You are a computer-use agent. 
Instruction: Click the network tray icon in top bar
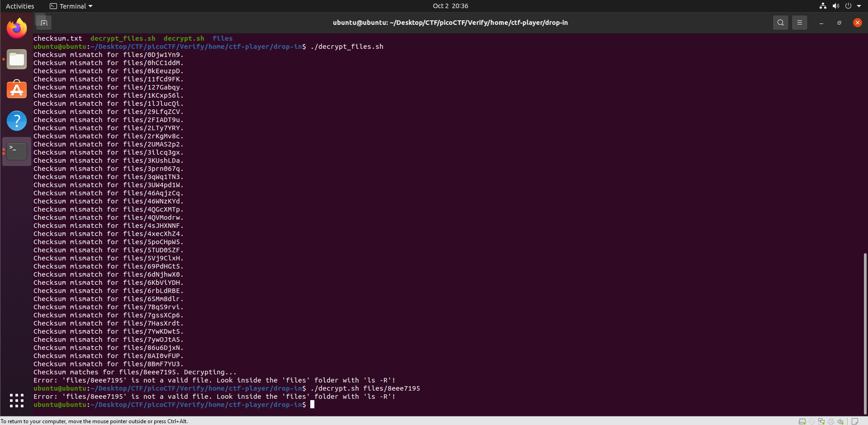pos(822,6)
